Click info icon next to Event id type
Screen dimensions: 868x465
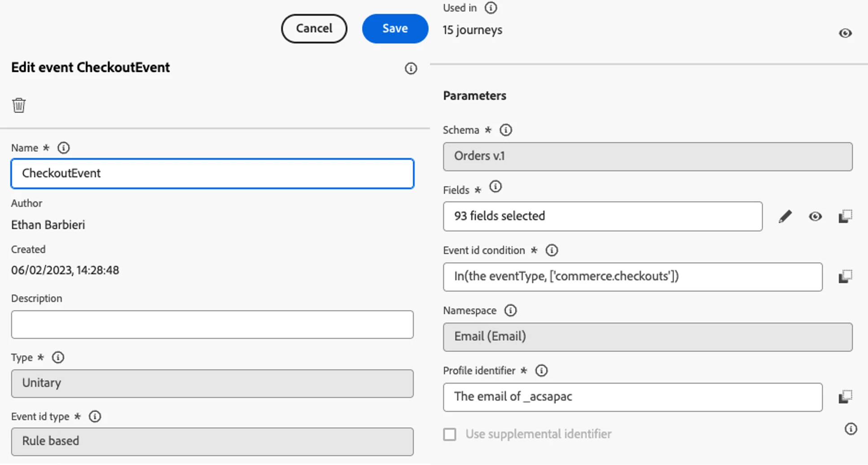[x=95, y=417]
